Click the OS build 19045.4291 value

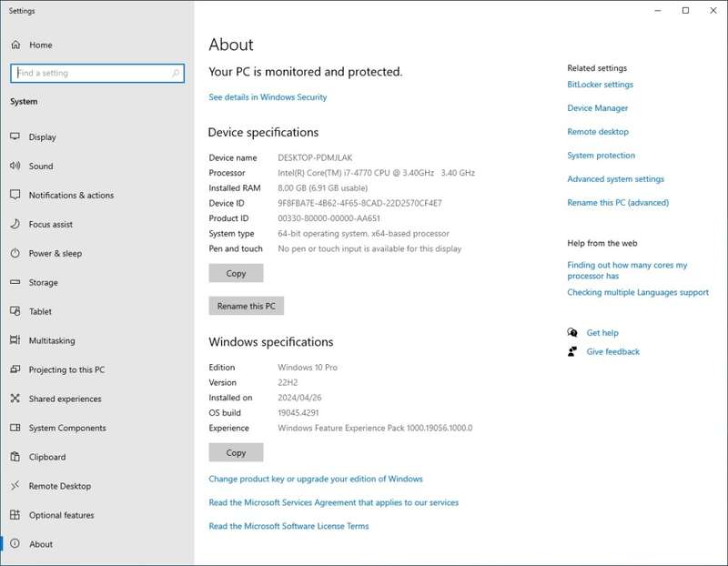pyautogui.click(x=298, y=413)
